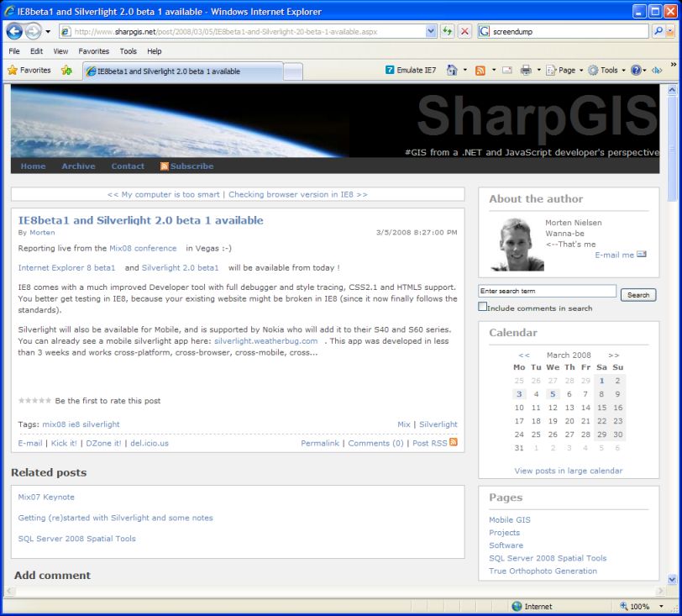The width and height of the screenshot is (682, 616).
Task: Open the Tools menu
Action: pyautogui.click(x=129, y=51)
